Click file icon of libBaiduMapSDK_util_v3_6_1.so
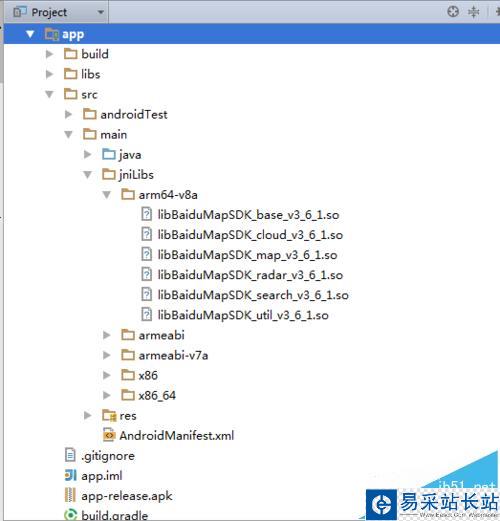500x521 pixels. [146, 315]
